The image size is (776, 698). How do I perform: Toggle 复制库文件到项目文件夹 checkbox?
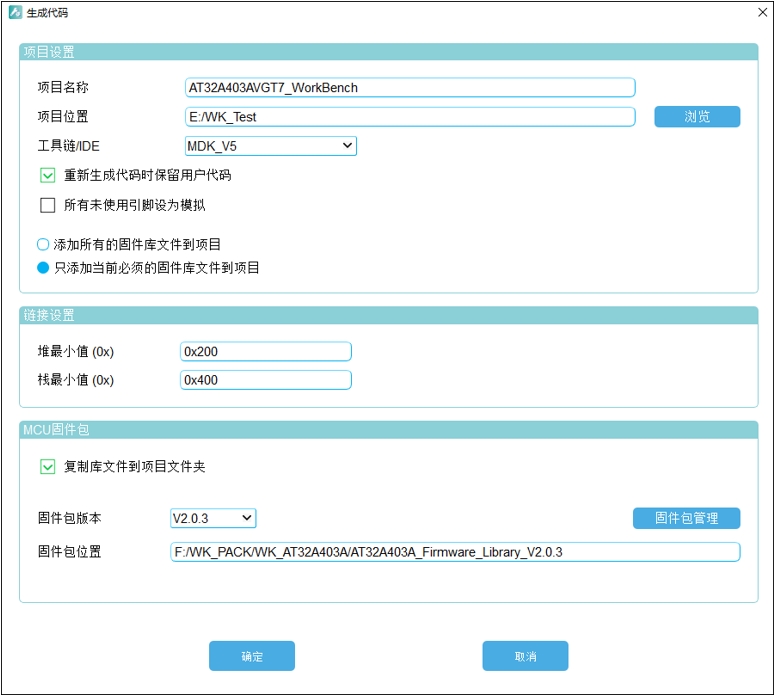tap(48, 467)
